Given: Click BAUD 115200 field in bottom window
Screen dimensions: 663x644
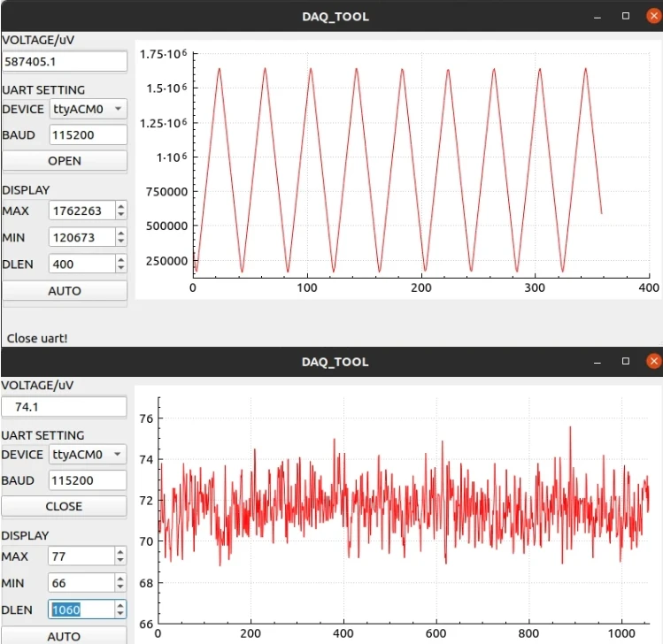Looking at the screenshot, I should pyautogui.click(x=88, y=480).
